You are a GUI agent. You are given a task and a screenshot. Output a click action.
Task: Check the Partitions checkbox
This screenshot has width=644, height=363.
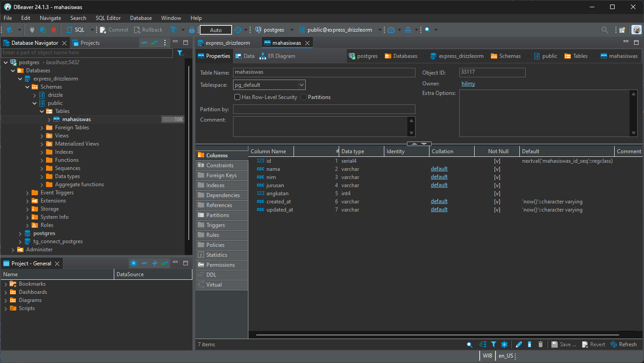[x=303, y=97]
